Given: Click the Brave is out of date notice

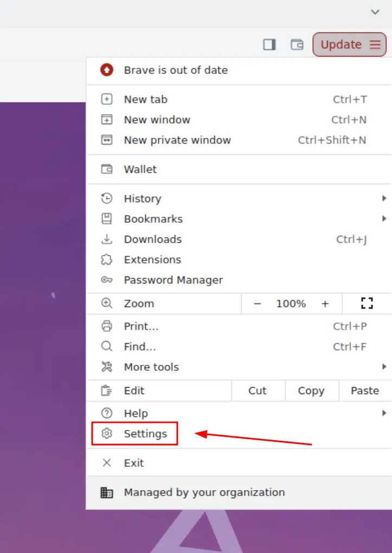Looking at the screenshot, I should pos(239,70).
